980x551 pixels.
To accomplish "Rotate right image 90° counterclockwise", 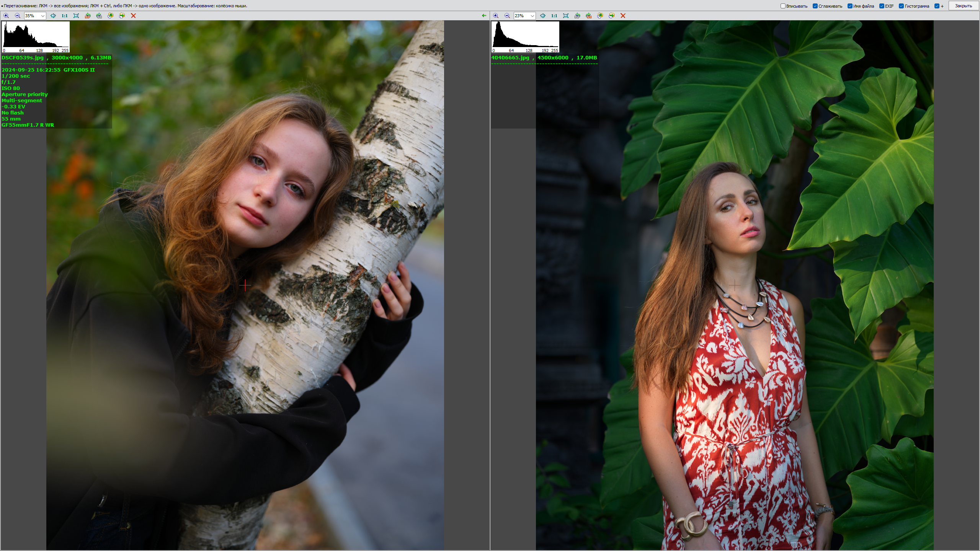I will point(577,16).
